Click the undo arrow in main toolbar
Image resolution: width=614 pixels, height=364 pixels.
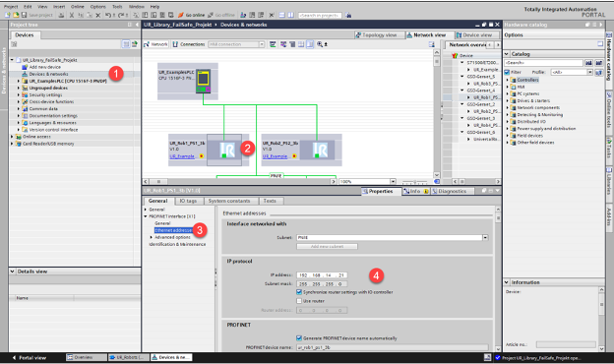(x=108, y=15)
